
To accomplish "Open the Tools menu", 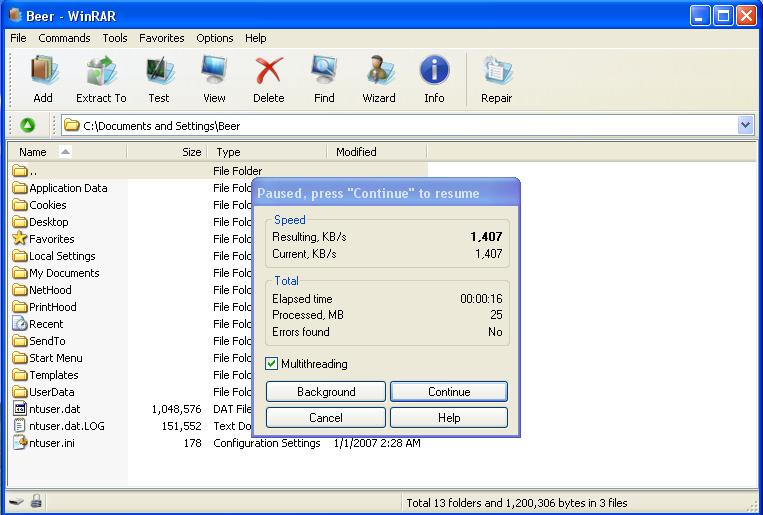I will point(115,38).
